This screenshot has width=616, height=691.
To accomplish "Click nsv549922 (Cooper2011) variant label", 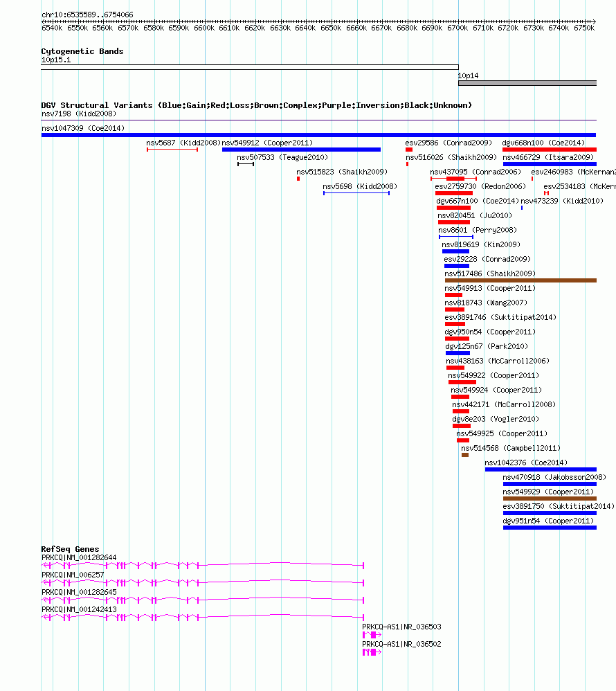I will click(x=493, y=375).
